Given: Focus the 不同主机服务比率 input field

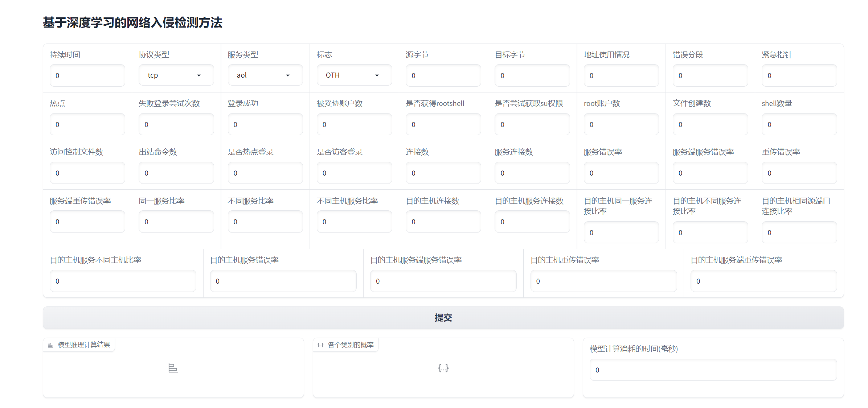Looking at the screenshot, I should click(354, 222).
